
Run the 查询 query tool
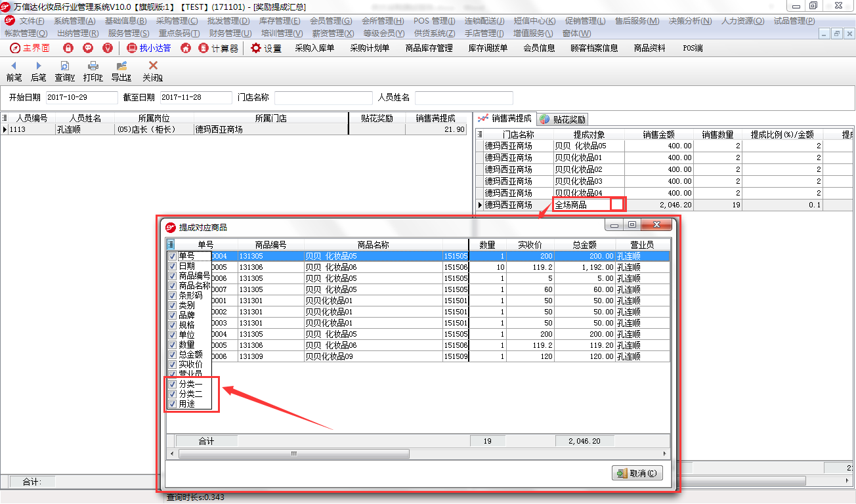point(65,72)
